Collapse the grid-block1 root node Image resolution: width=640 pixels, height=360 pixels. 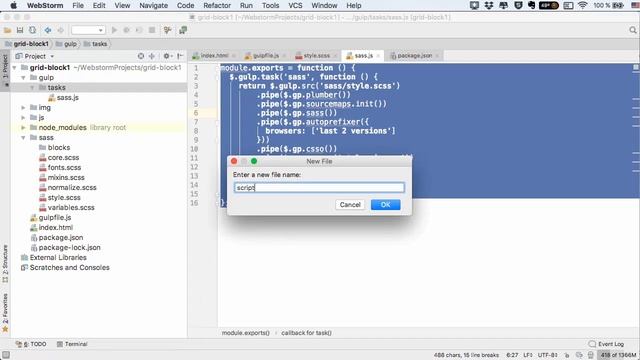coord(15,67)
